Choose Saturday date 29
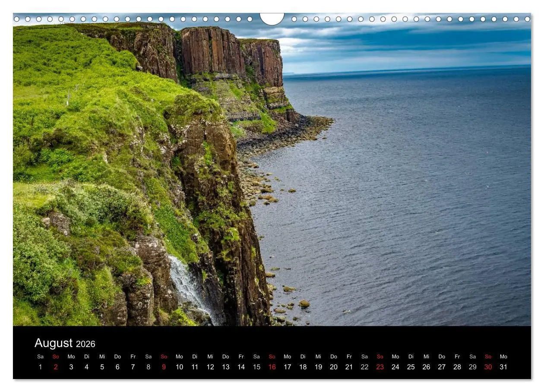The height and width of the screenshot is (392, 544). (473, 367)
